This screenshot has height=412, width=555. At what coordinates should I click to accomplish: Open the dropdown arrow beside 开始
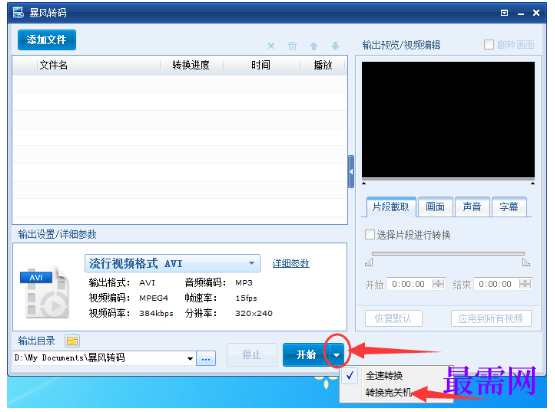point(337,355)
